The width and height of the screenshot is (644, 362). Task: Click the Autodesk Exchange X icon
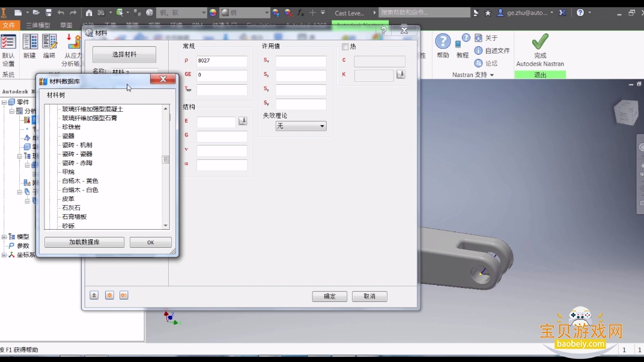(562, 13)
